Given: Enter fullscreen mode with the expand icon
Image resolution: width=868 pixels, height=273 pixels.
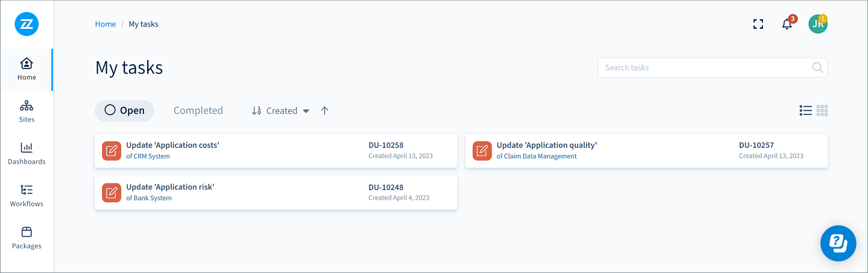Looking at the screenshot, I should pyautogui.click(x=758, y=24).
